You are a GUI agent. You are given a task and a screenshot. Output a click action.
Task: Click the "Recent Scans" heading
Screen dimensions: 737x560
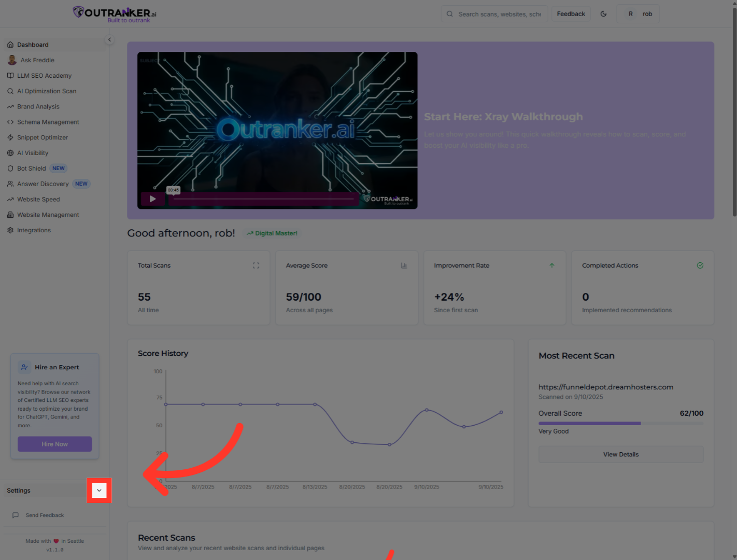pos(166,538)
